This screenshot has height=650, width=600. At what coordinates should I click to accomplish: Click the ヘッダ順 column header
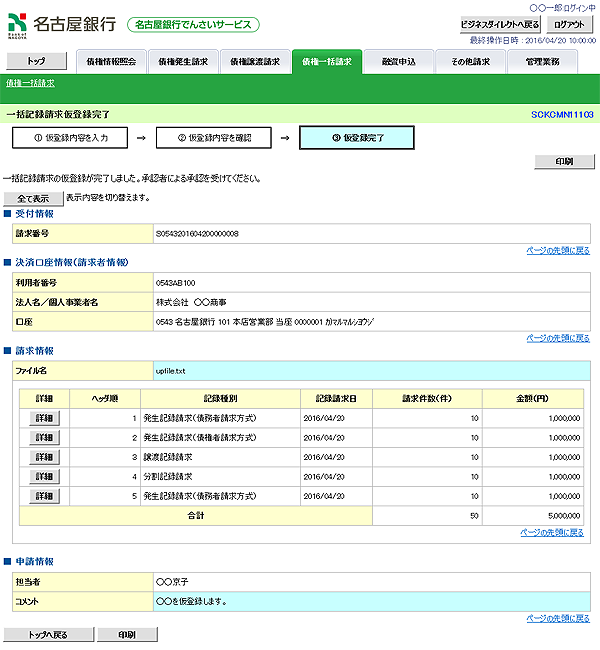click(105, 399)
